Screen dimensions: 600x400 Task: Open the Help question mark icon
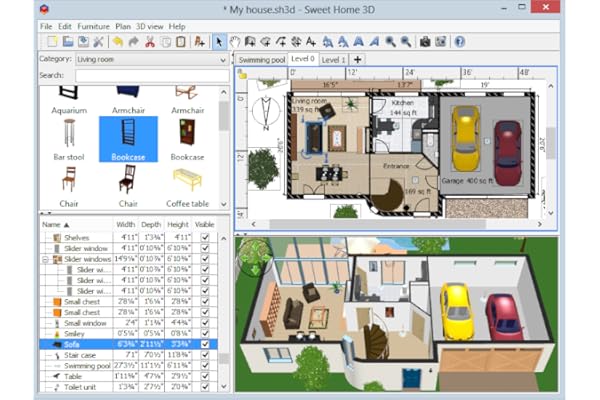[x=459, y=42]
